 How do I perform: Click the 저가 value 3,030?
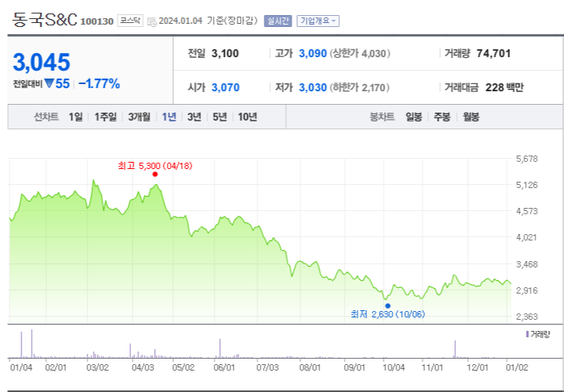[x=313, y=87]
